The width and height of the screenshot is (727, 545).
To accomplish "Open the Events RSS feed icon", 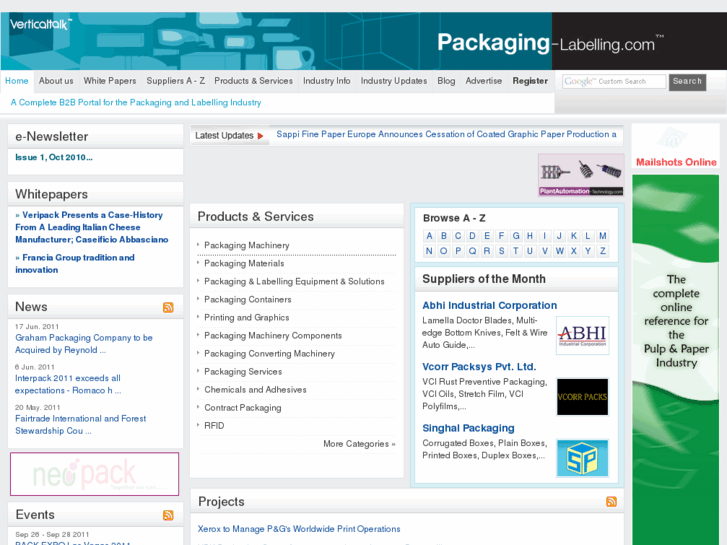I will [168, 515].
